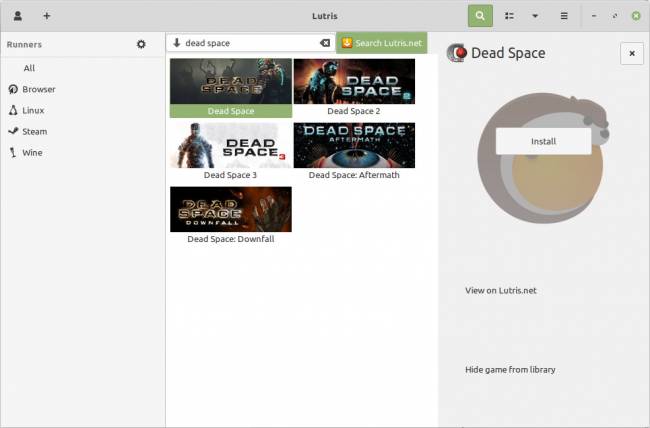Click the Wine glass icon
This screenshot has width=650, height=428.
pyautogui.click(x=13, y=153)
